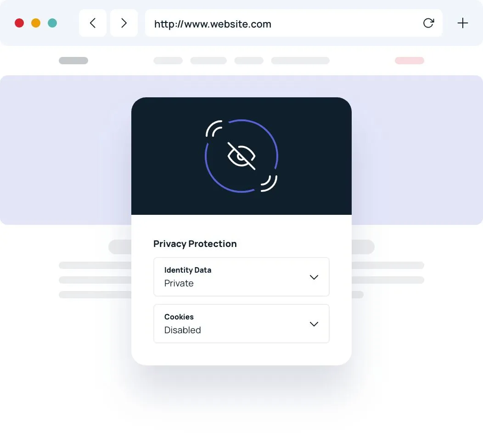Click the crossed-out eye privacy icon

pyautogui.click(x=241, y=156)
